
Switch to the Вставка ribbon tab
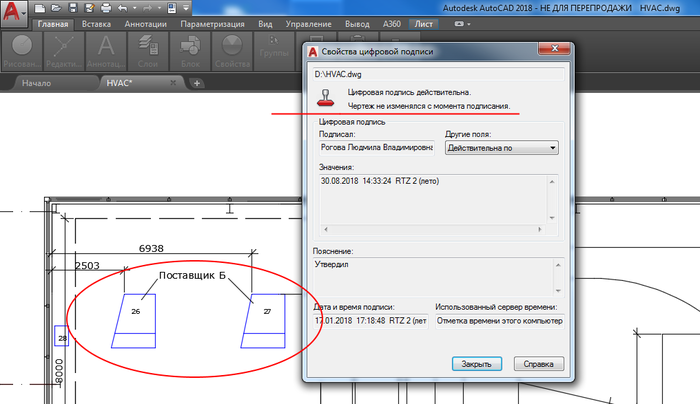(98, 22)
